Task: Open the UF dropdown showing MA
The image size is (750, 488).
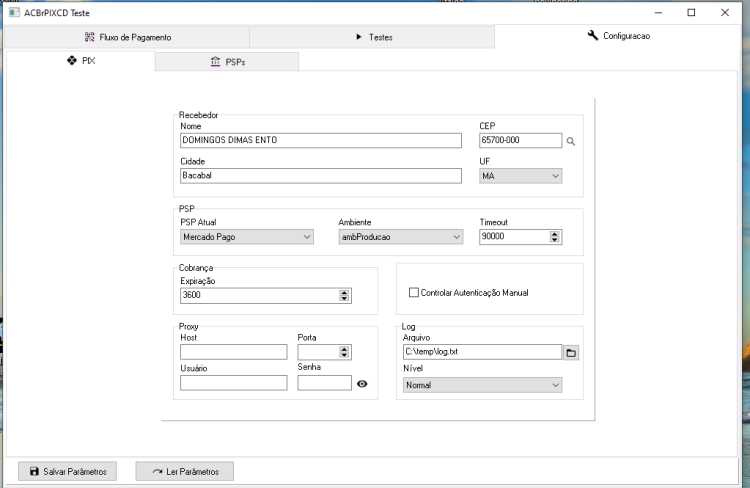Action: coord(520,176)
